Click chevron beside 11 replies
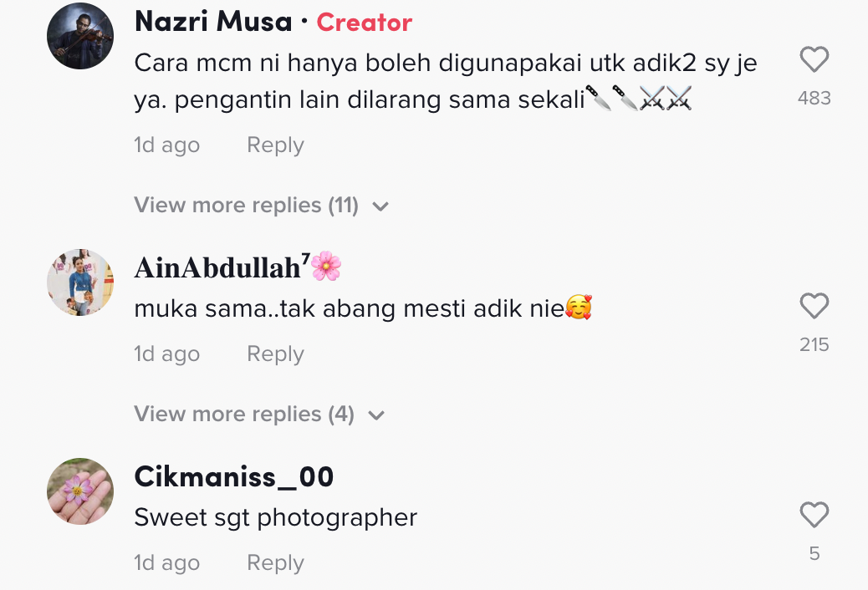This screenshot has width=868, height=590. point(380,206)
